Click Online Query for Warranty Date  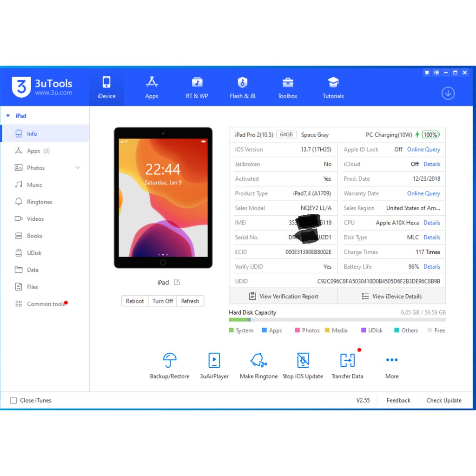[x=423, y=193]
